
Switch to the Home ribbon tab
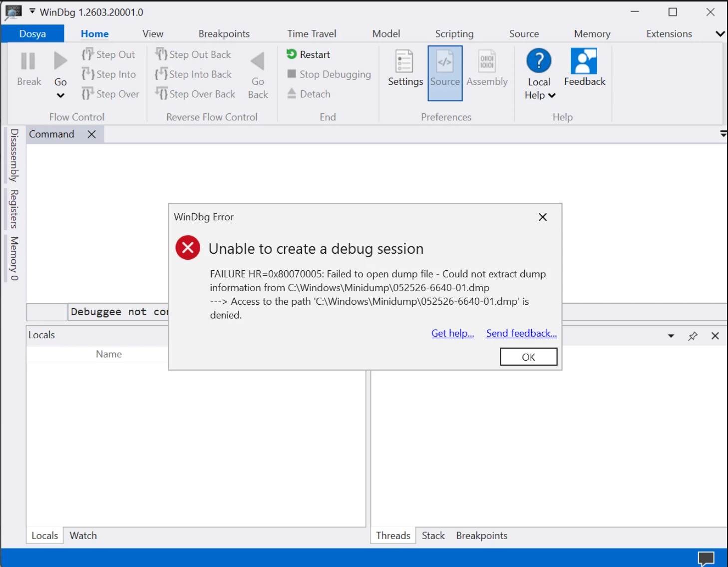point(94,34)
